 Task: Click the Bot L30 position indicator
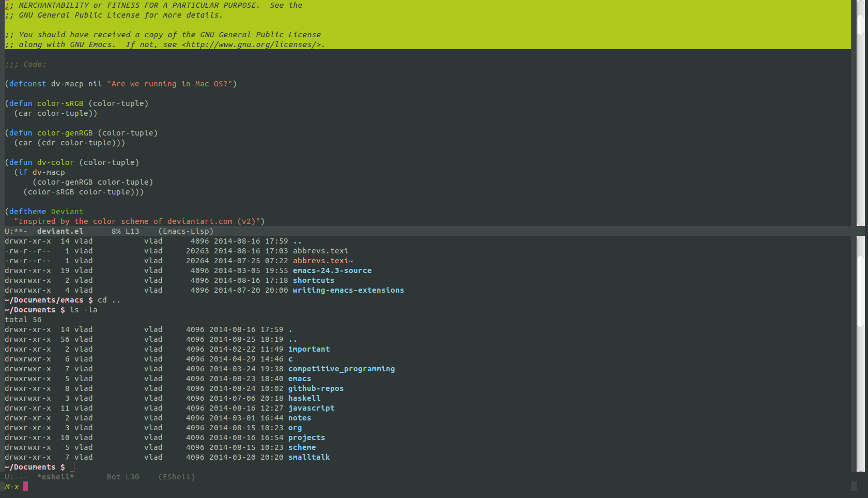point(123,477)
